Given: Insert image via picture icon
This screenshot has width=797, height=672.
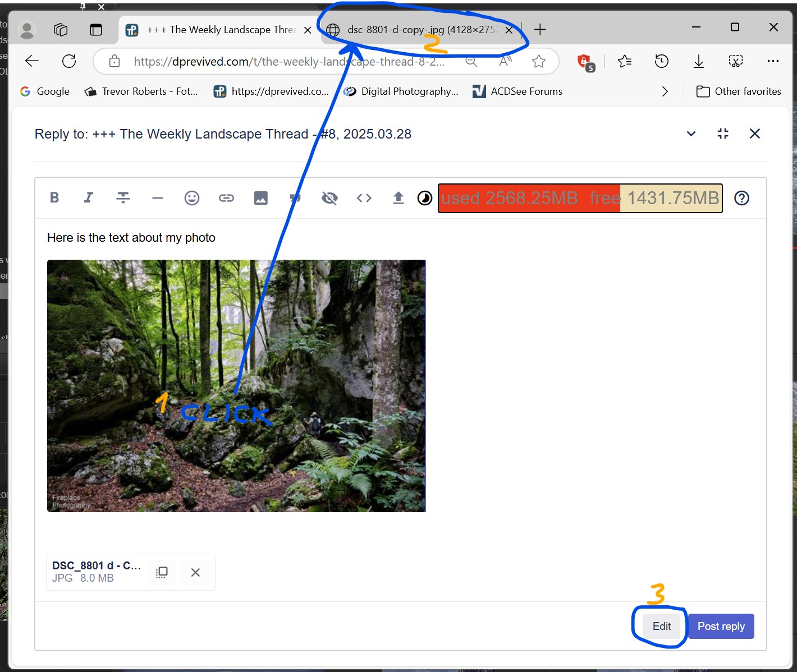Looking at the screenshot, I should (260, 198).
